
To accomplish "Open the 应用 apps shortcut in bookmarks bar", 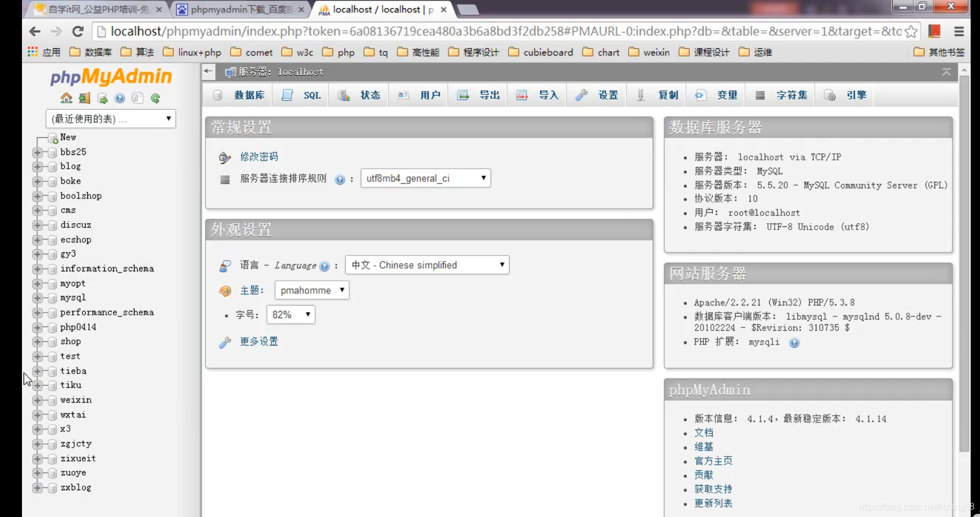I will coord(44,52).
